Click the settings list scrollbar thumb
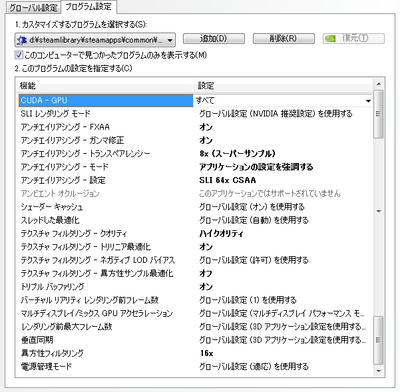400x392 pixels. [378, 114]
